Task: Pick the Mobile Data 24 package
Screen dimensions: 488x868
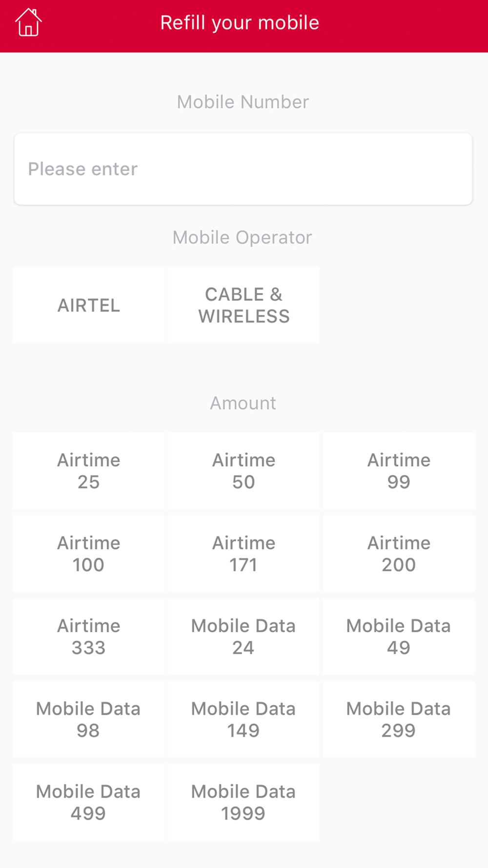Action: [244, 637]
